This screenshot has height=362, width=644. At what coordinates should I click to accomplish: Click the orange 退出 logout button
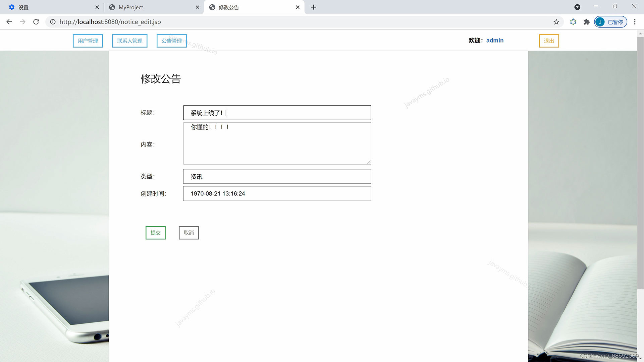(x=549, y=41)
